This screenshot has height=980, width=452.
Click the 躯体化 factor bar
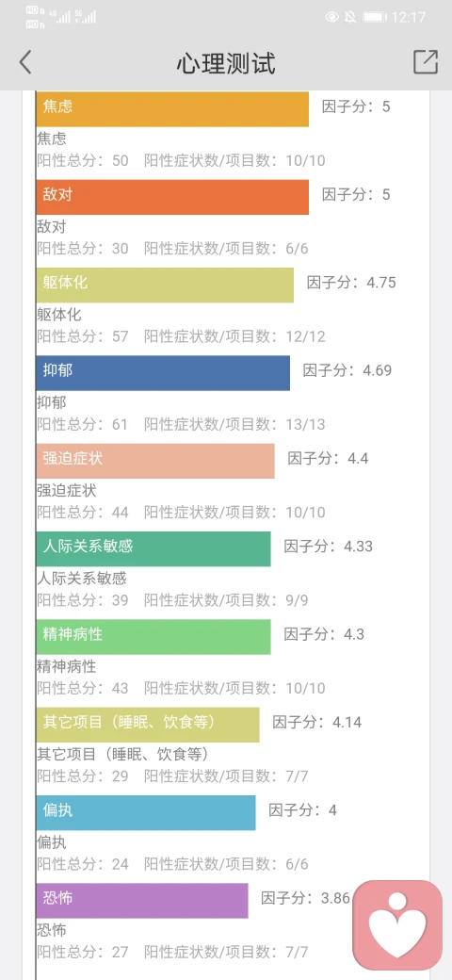pos(165,285)
